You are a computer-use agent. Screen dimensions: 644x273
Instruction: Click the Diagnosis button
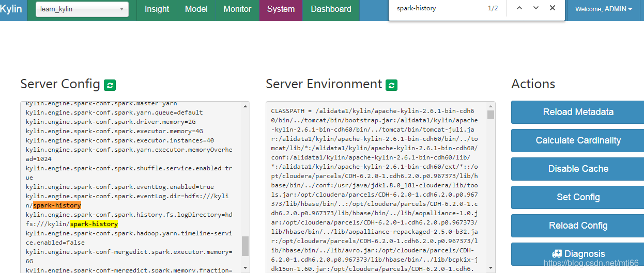click(578, 254)
